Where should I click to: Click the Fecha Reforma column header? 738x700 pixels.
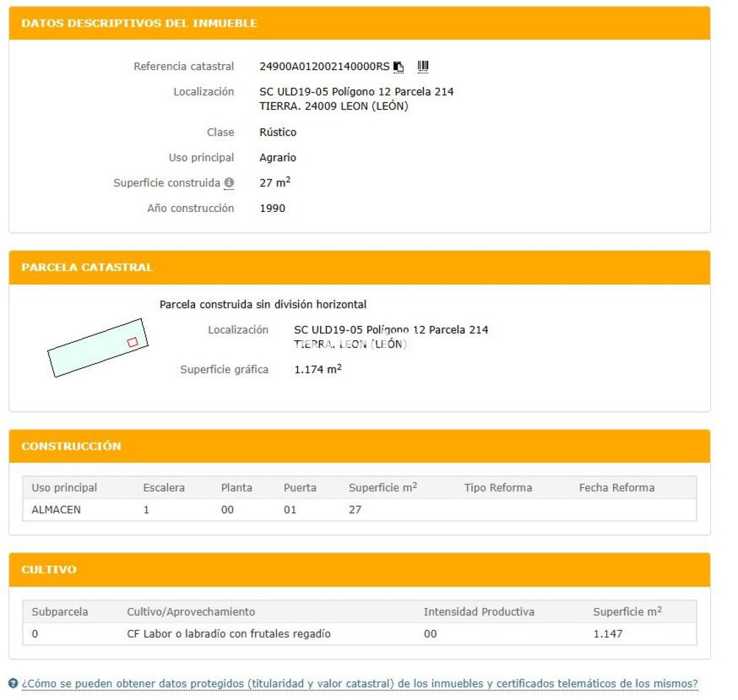tap(616, 487)
